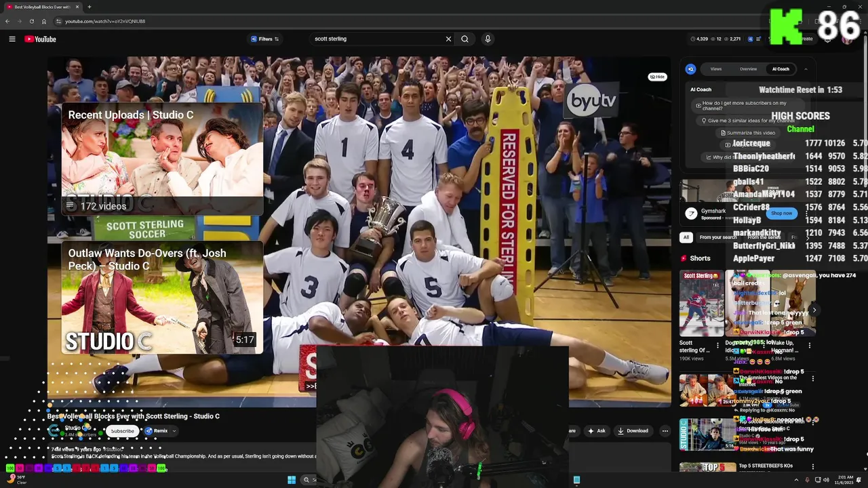Open 'Outlaw Wants Do-Overs' suggested video card
Image resolution: width=868 pixels, height=488 pixels.
tap(162, 298)
